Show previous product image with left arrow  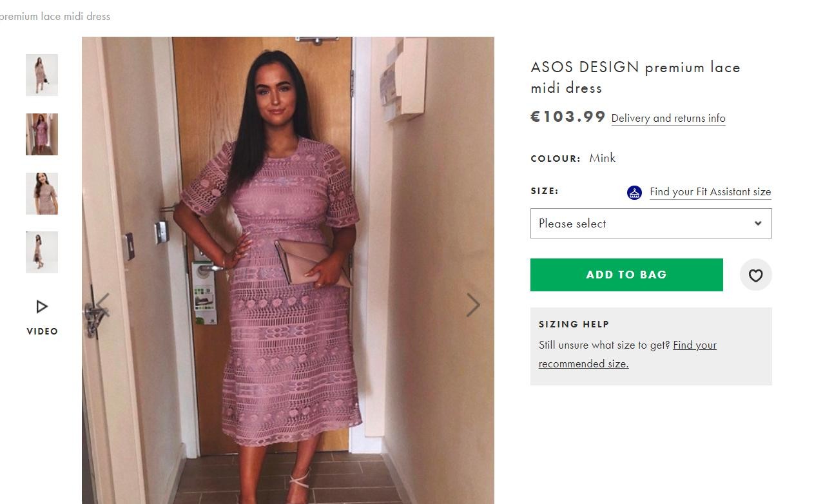coord(102,305)
